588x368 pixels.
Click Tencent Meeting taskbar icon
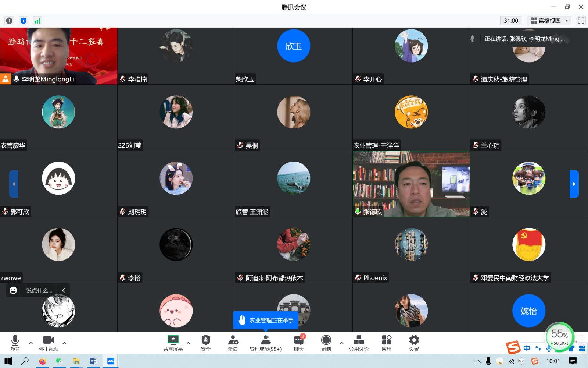click(111, 361)
